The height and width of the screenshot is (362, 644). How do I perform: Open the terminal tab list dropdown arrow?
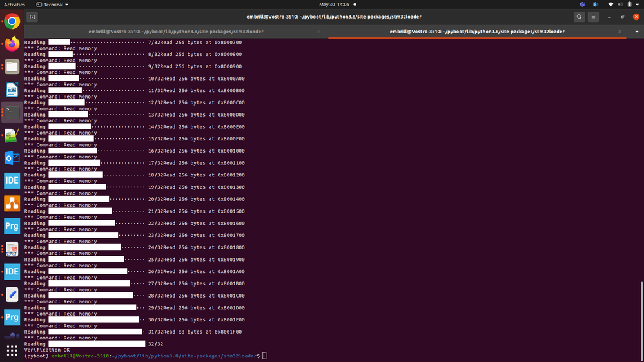point(637,32)
